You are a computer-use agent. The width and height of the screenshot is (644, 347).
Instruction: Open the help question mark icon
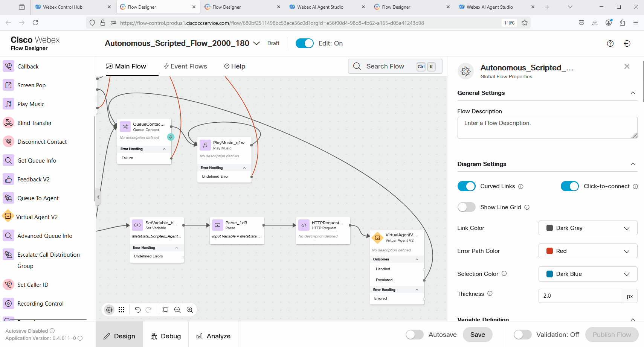click(610, 44)
